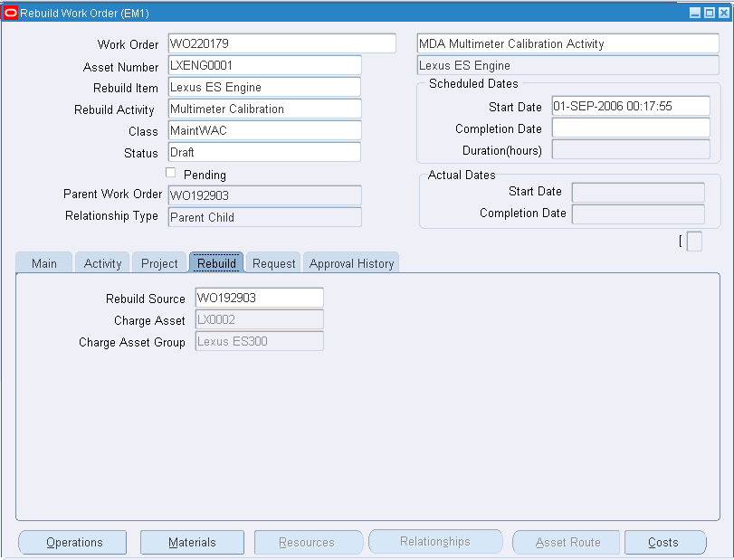This screenshot has height=560, width=734.
Task: Click the Rebuild Source field showing WO192903
Action: (x=260, y=297)
